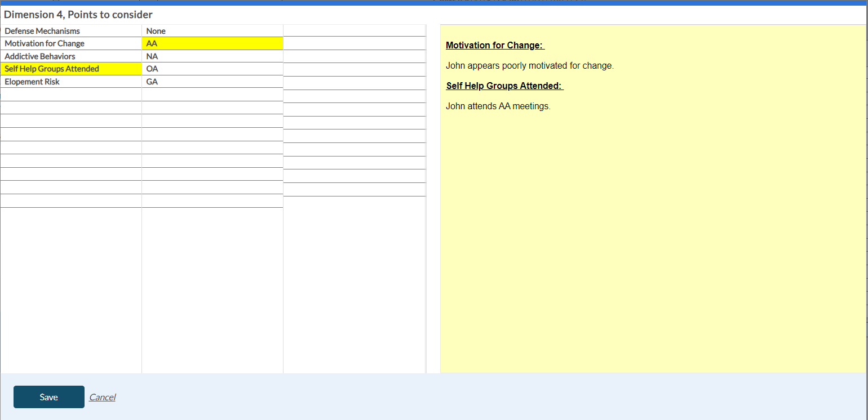868x420 pixels.
Task: Select the highlighted Motivation for Change item
Action: pyautogui.click(x=45, y=44)
